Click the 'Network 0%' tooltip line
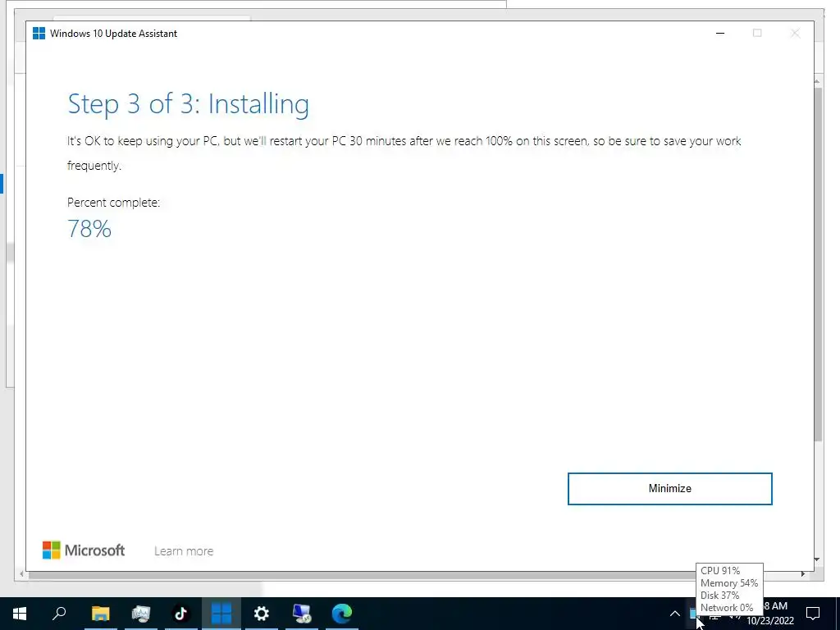Image resolution: width=840 pixels, height=630 pixels. (x=727, y=608)
